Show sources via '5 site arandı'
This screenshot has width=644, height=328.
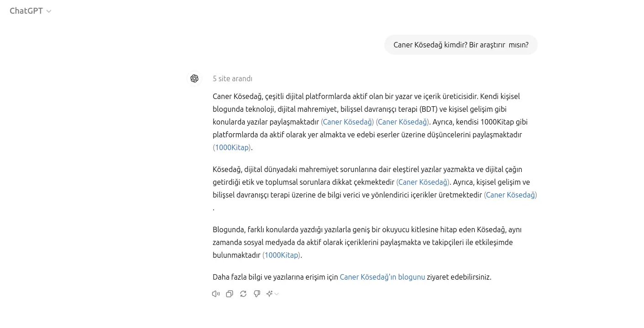click(x=232, y=78)
